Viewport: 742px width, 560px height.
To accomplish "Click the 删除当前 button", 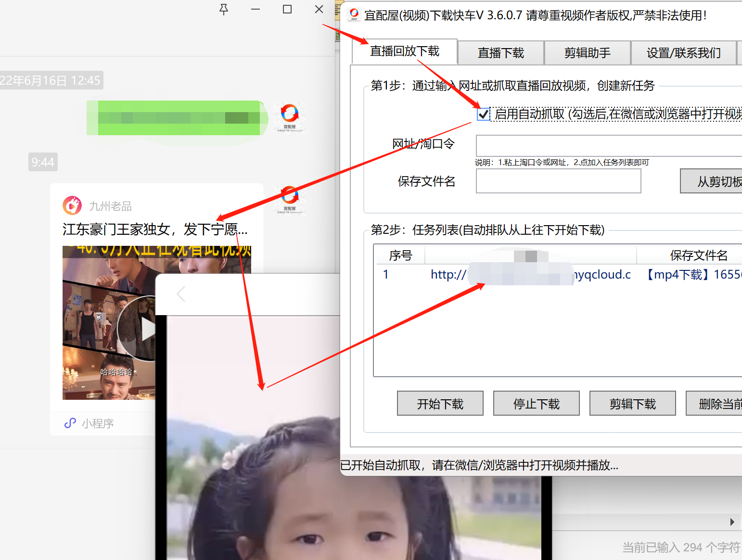I will (714, 403).
